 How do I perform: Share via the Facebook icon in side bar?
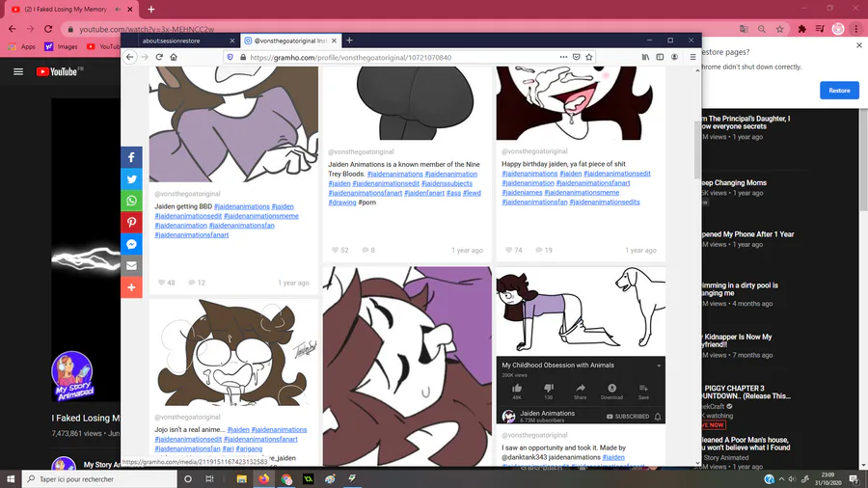tap(131, 158)
